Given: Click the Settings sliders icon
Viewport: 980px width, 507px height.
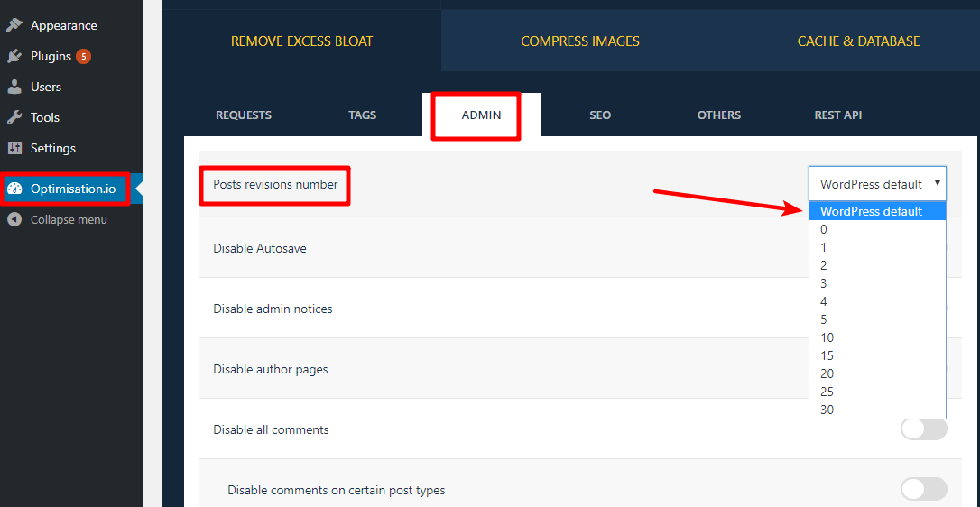Looking at the screenshot, I should point(14,148).
